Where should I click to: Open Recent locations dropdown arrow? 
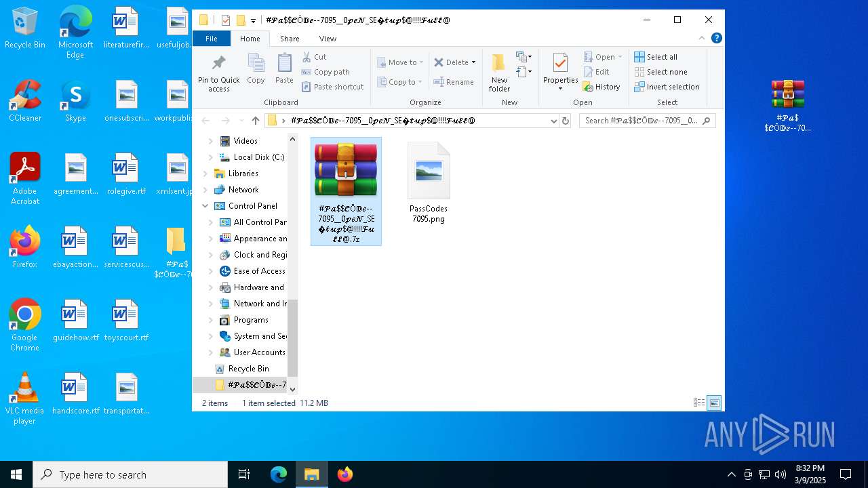240,121
